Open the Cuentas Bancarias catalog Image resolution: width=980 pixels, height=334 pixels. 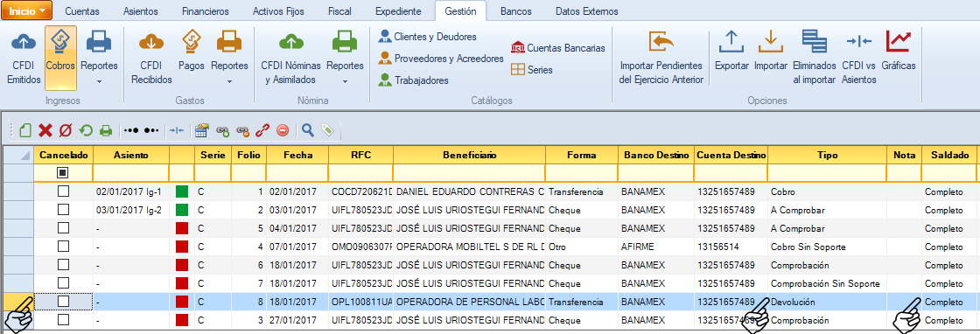558,47
